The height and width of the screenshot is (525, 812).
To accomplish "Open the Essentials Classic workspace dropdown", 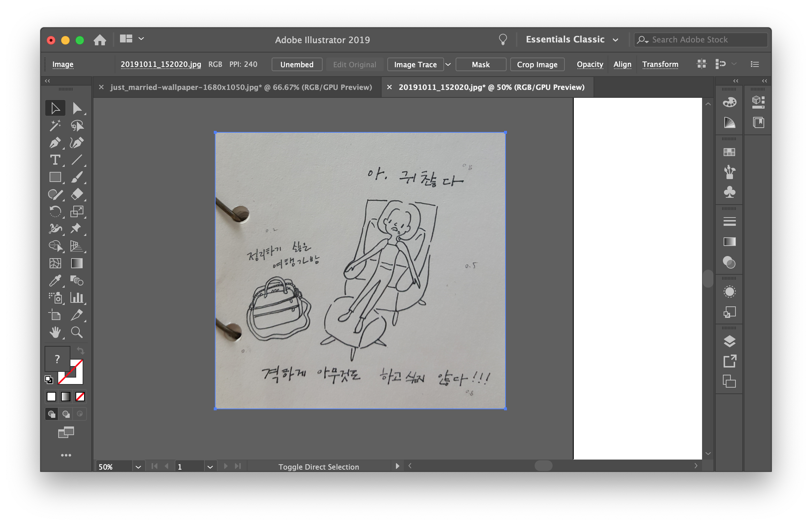I will [615, 40].
